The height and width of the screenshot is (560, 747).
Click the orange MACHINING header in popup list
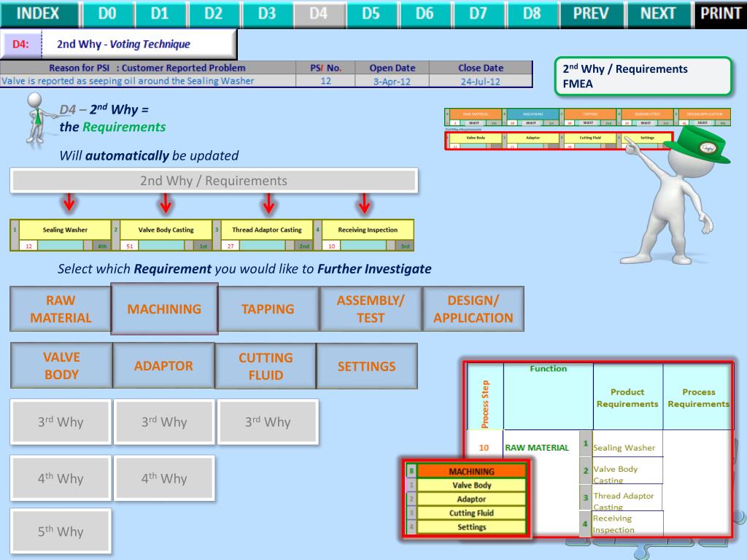[472, 471]
